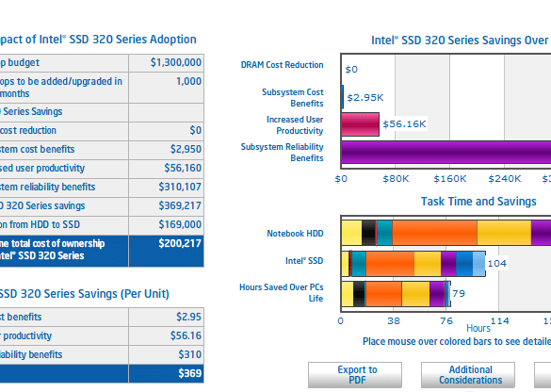Select the pink Increased User Productivity bar

point(360,124)
